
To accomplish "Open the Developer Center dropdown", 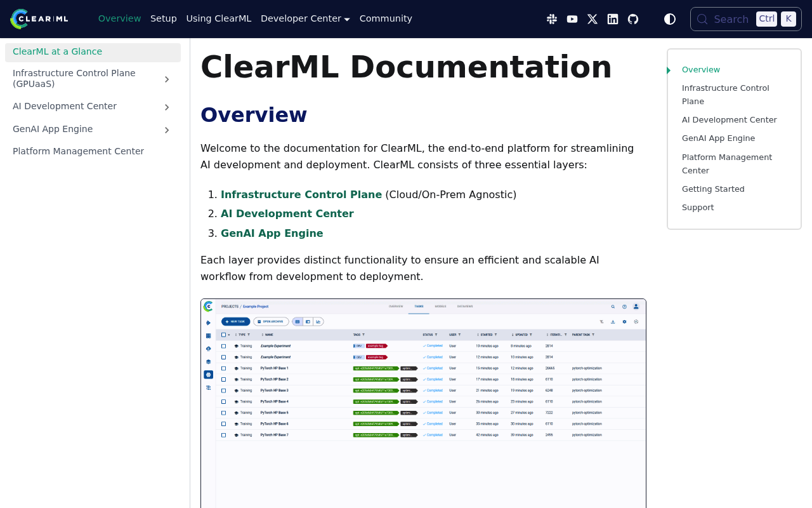I will (x=305, y=18).
